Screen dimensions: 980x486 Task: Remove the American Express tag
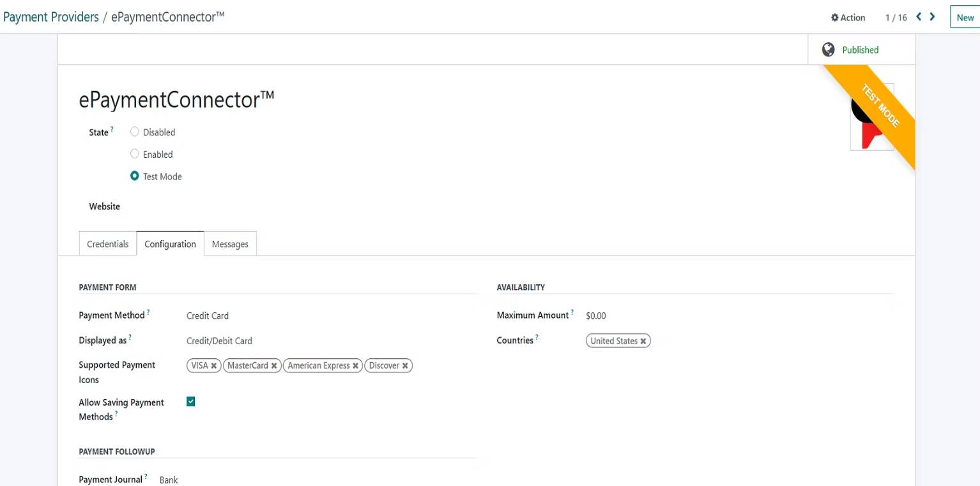356,366
